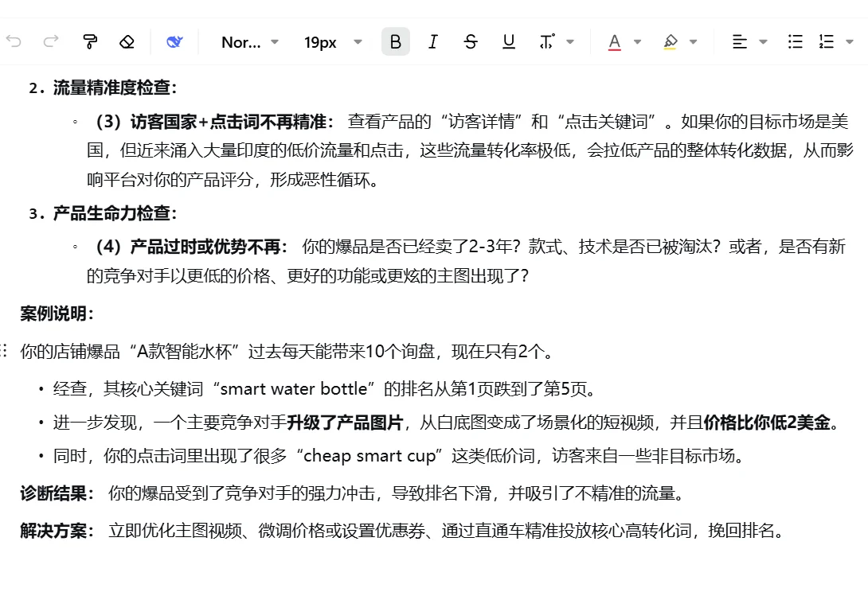
Task: Click the bold text '升级了产品图片'
Action: pyautogui.click(x=345, y=423)
